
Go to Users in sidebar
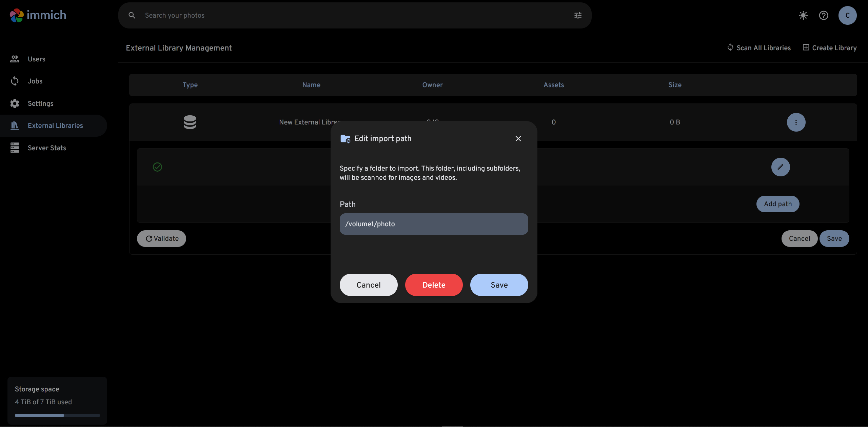click(x=36, y=59)
